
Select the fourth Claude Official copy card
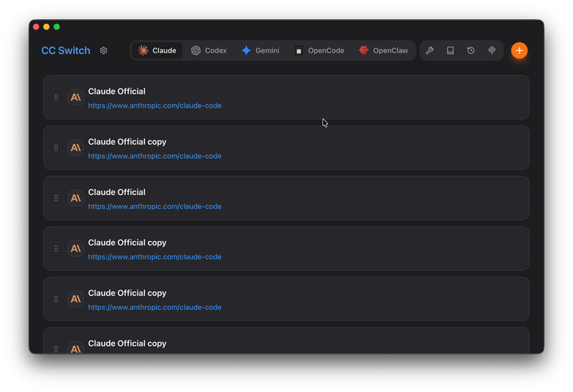286,340
